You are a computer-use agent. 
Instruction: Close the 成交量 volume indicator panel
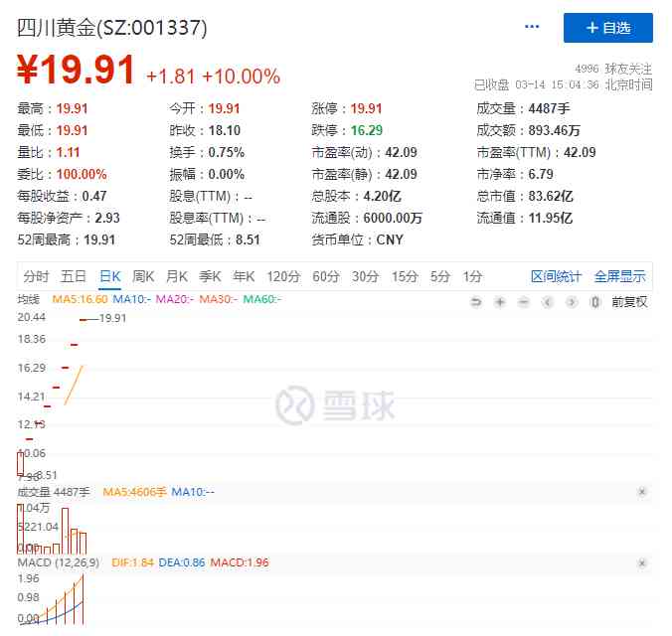(641, 492)
